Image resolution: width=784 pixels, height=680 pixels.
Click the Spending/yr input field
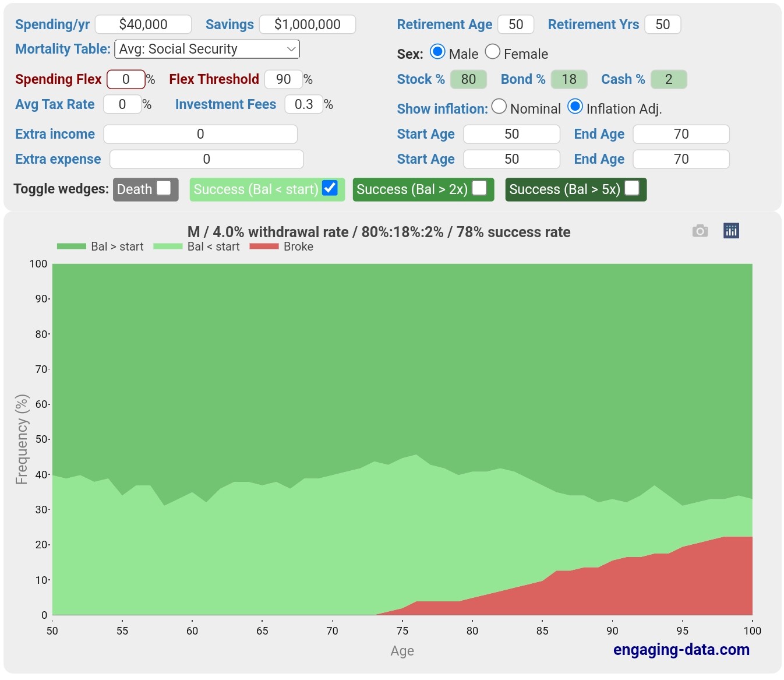[143, 24]
